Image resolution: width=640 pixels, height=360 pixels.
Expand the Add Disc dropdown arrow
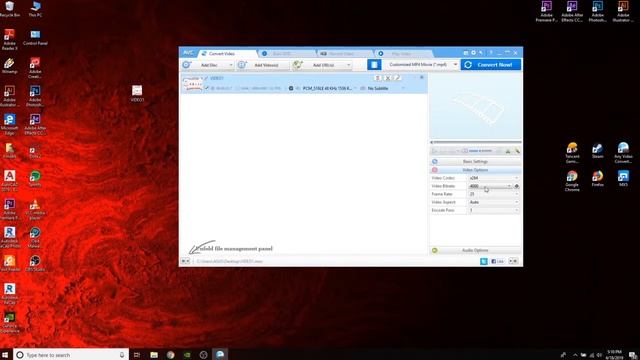231,65
